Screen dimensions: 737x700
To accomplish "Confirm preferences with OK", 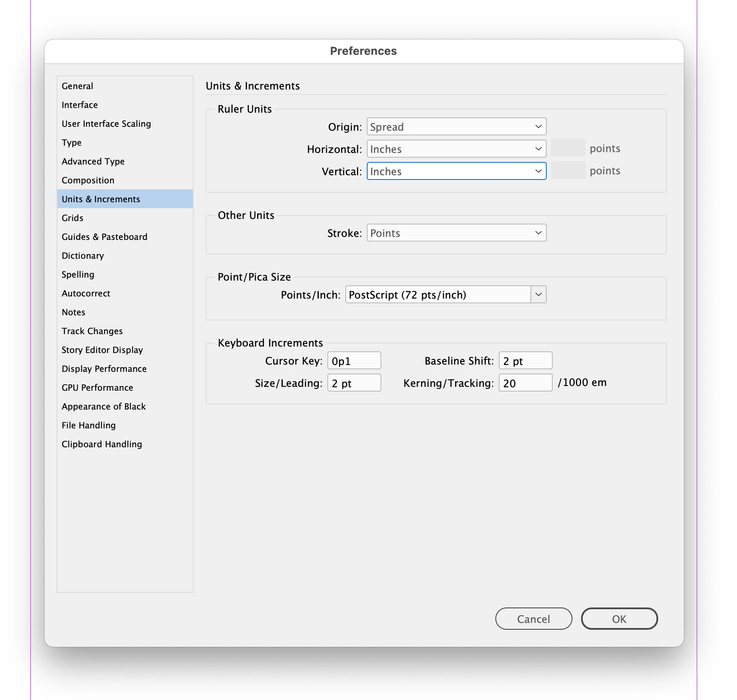I will pyautogui.click(x=619, y=619).
